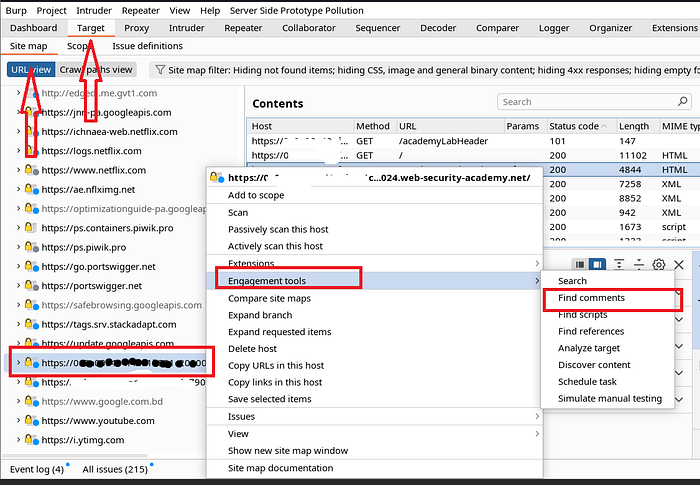Open the Logger tab
Viewport: 700px width, 485px height.
tap(554, 28)
